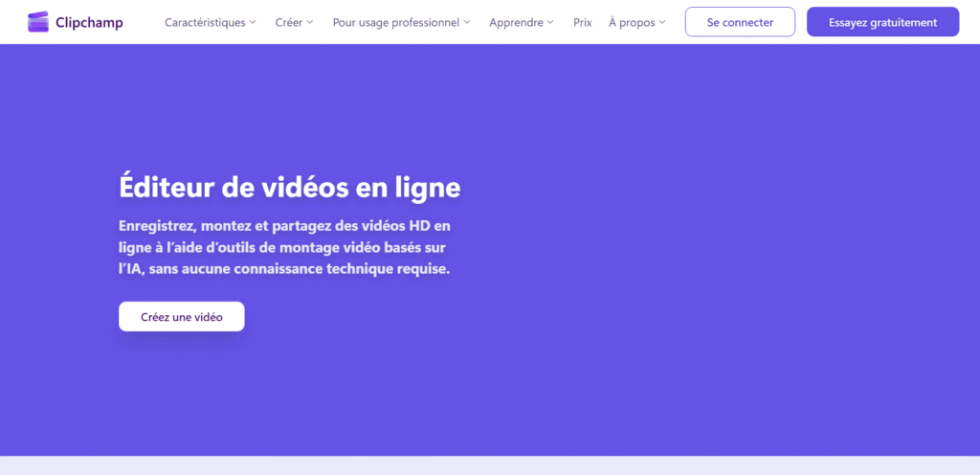Open the Pour usage professionnel menu
980x475 pixels.
point(396,22)
